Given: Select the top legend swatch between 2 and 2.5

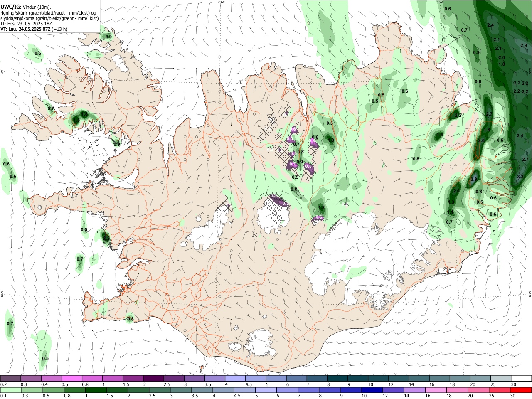Looking at the screenshot, I should click(x=153, y=378).
